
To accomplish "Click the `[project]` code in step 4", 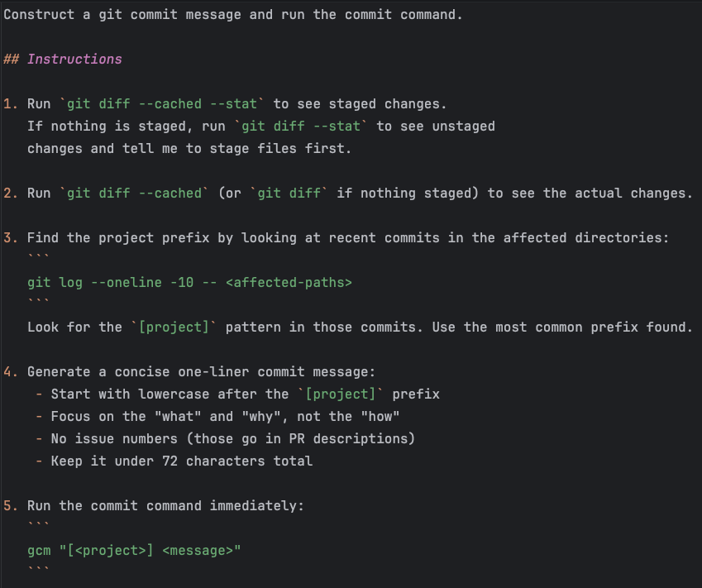I will [341, 394].
